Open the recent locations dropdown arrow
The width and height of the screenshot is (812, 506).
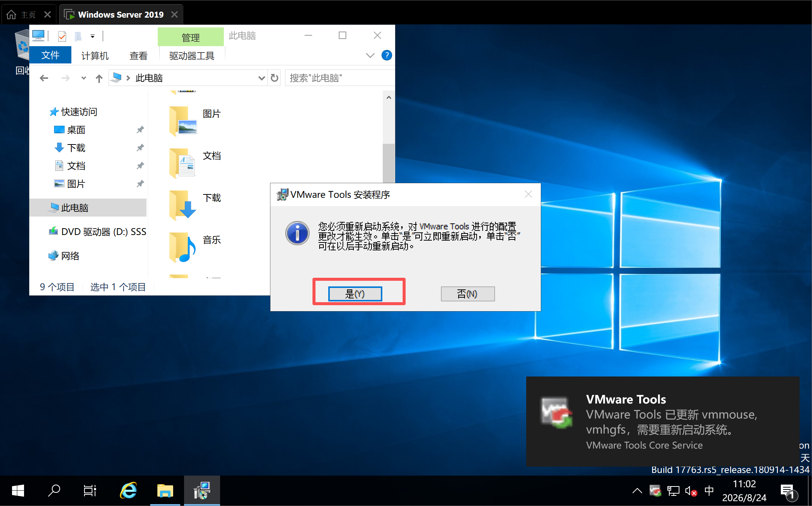click(x=83, y=78)
